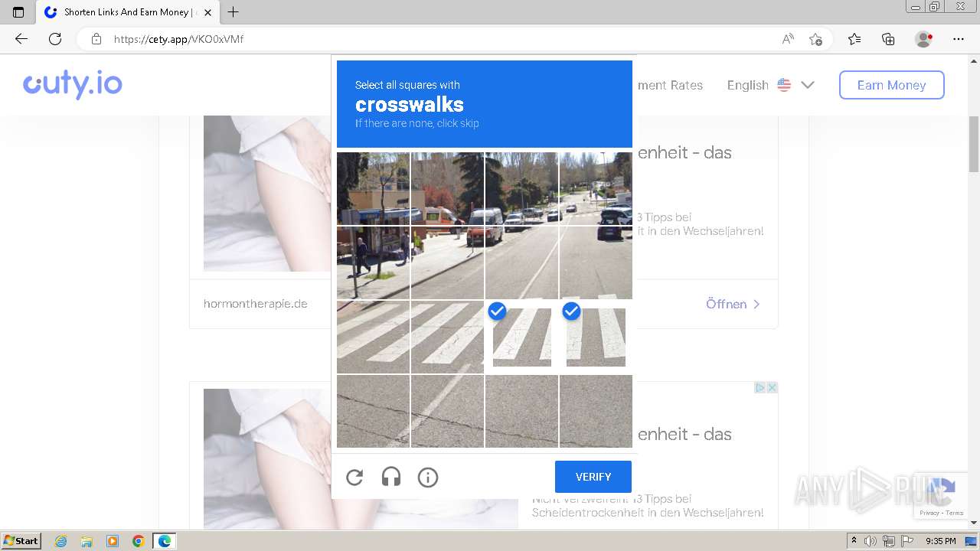Open Payment Rates menu item
980x551 pixels.
[670, 85]
